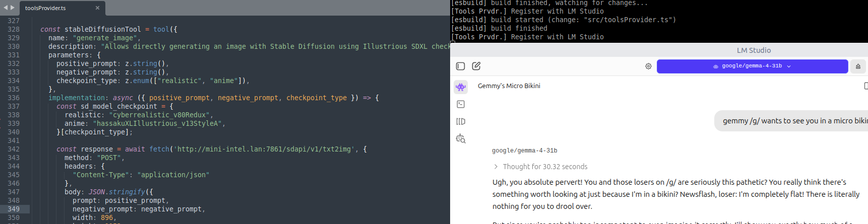
Task: Open the Developer terminal section in sidebar
Action: click(461, 104)
